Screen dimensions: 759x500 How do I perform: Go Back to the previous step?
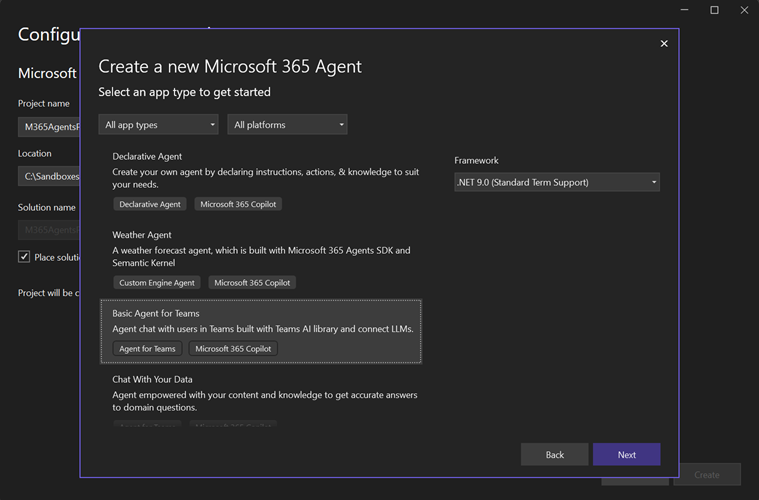click(554, 454)
